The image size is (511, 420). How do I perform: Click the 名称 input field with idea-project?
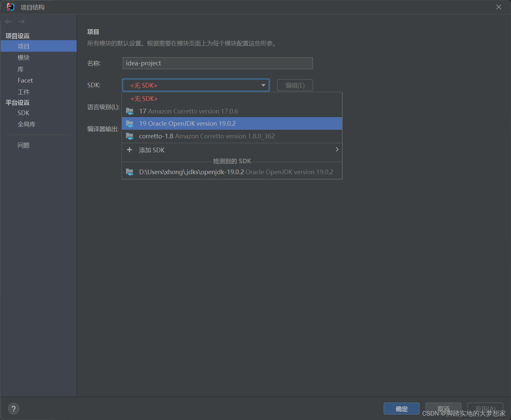[x=217, y=63]
